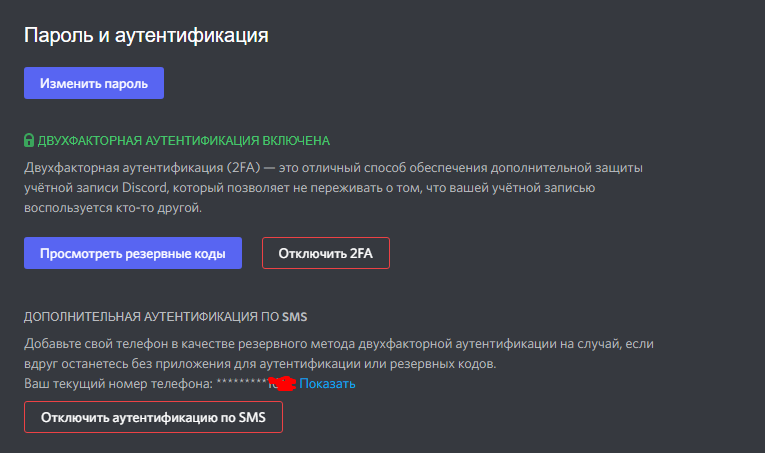Click the word Discord in the description
The height and width of the screenshot is (453, 765).
pos(144,188)
